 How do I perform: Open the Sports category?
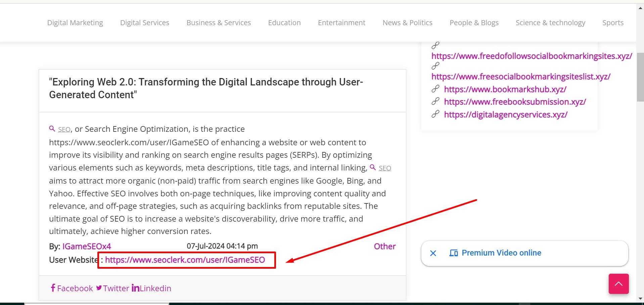[x=613, y=23]
